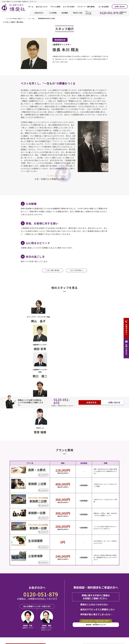Click 詳しくはこちら under 家族葬 二日葬 498,000円
Image resolution: width=129 pixels, height=644 pixels.
click(x=43, y=490)
